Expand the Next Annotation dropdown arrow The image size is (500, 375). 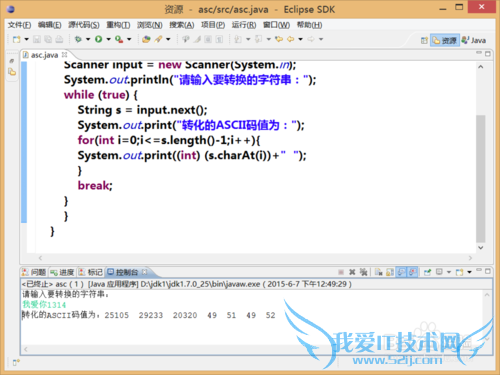[248, 39]
